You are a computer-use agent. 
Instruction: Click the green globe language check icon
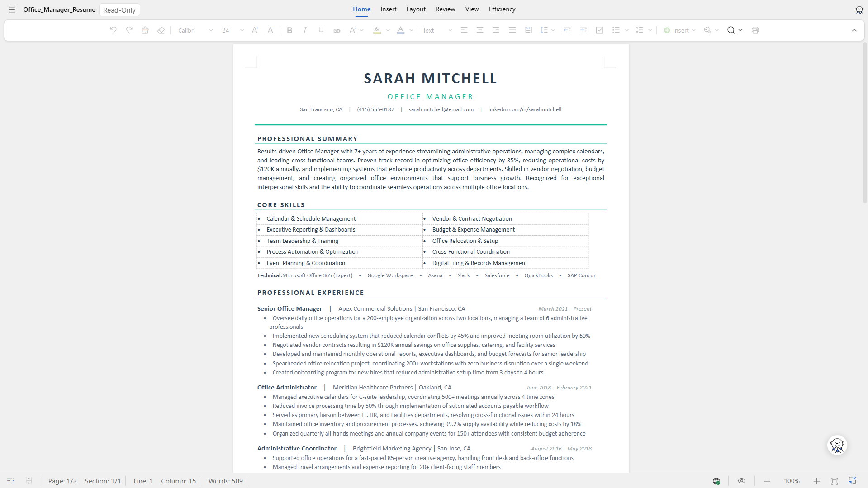716,481
